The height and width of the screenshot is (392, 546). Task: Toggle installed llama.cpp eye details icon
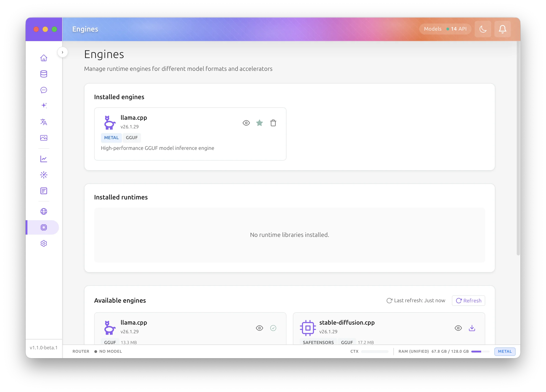point(246,123)
